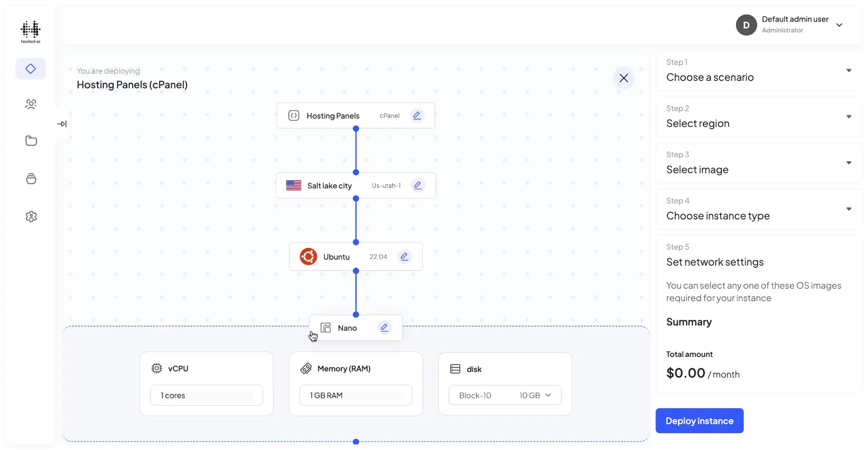Click the Deploy instance button

tap(699, 421)
